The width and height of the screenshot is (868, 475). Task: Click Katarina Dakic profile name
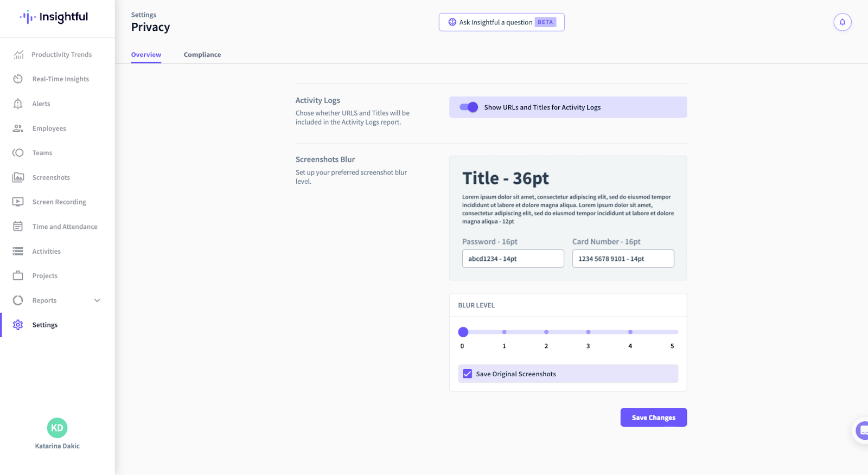coord(58,446)
